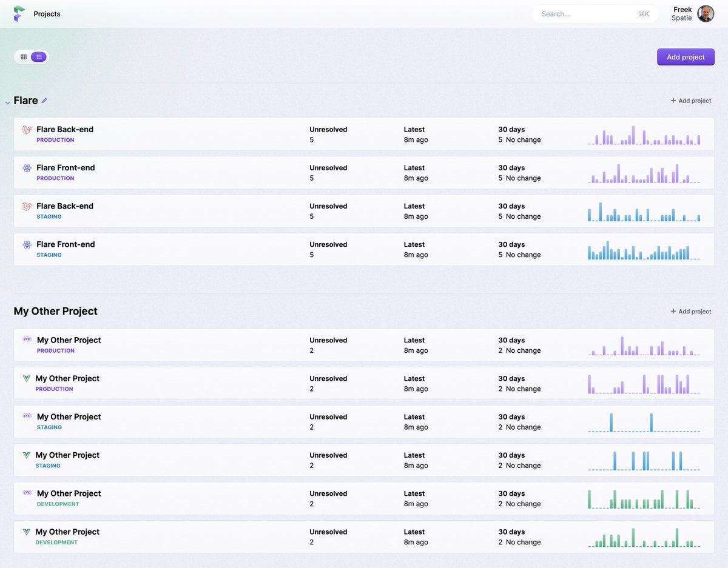
Task: Click STAGING label under Flare Front-end
Action: (x=49, y=255)
